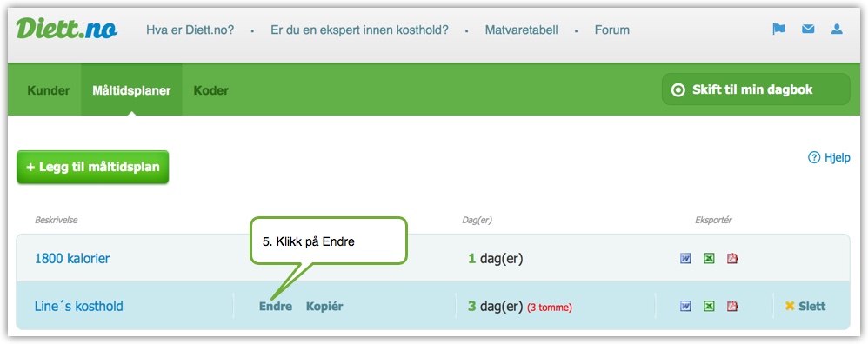The image size is (868, 344).
Task: Open the mail messages icon
Action: point(808,29)
